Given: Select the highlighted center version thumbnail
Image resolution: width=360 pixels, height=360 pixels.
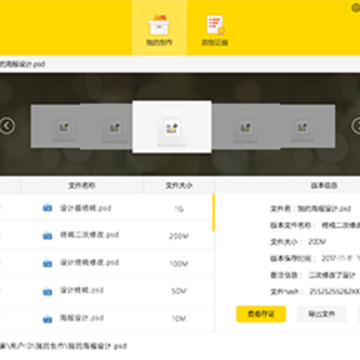Looking at the screenshot, I should point(172,127).
